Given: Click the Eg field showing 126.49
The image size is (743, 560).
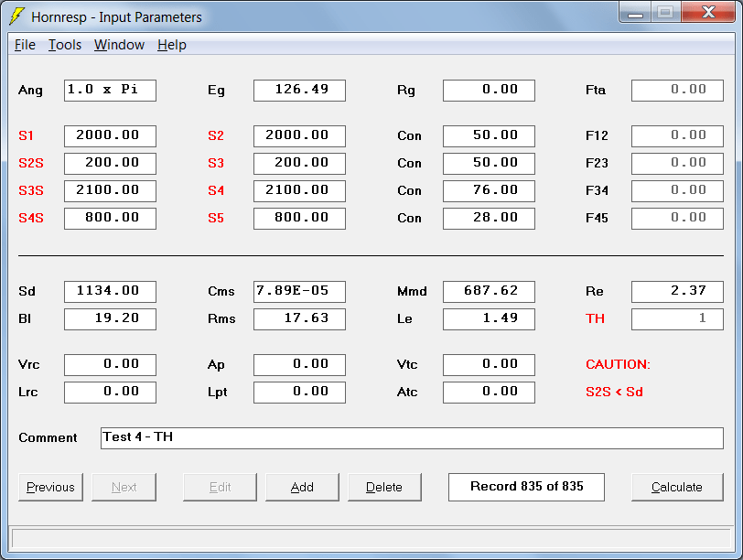Looking at the screenshot, I should (x=299, y=91).
